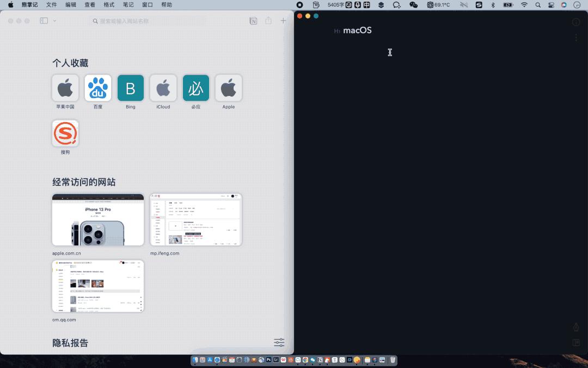
Task: Open Lightroom from the Dock
Action: 276,360
